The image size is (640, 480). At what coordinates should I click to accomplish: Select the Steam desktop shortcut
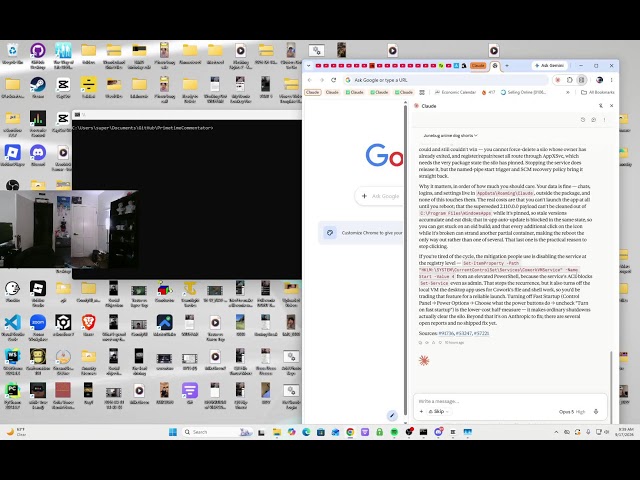(x=38, y=88)
